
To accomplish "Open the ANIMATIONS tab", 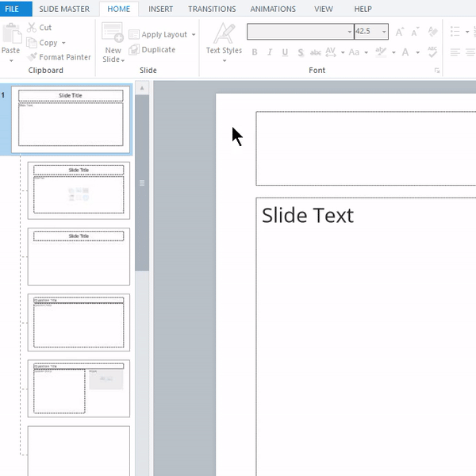I will [273, 9].
